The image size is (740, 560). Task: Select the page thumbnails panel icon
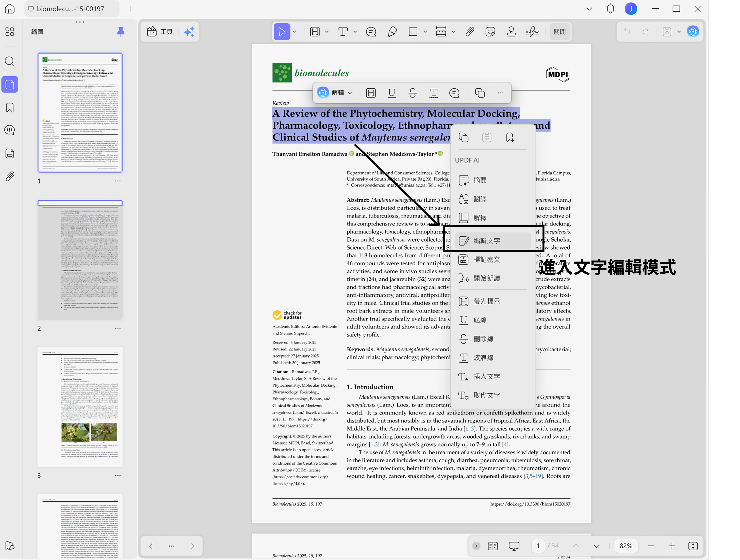[x=10, y=85]
